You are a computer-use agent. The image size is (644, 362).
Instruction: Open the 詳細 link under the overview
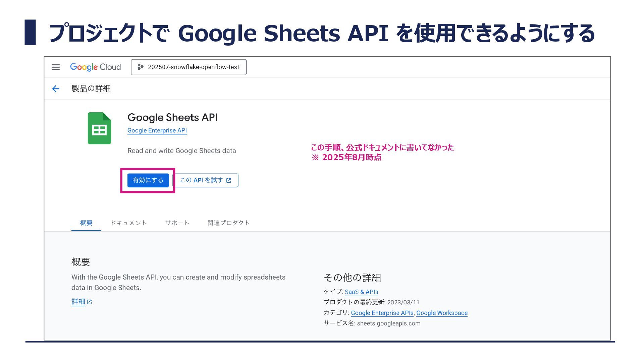78,302
